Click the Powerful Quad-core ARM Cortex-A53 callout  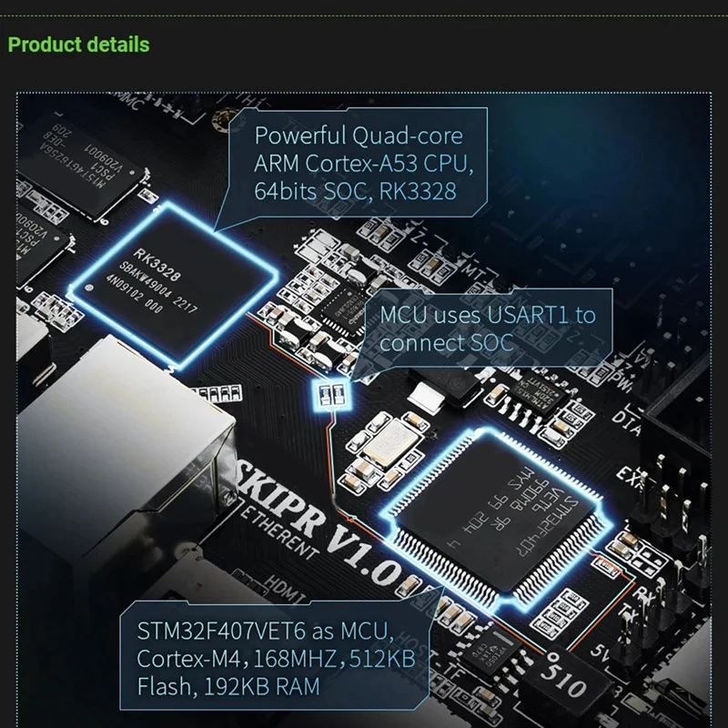[357, 164]
